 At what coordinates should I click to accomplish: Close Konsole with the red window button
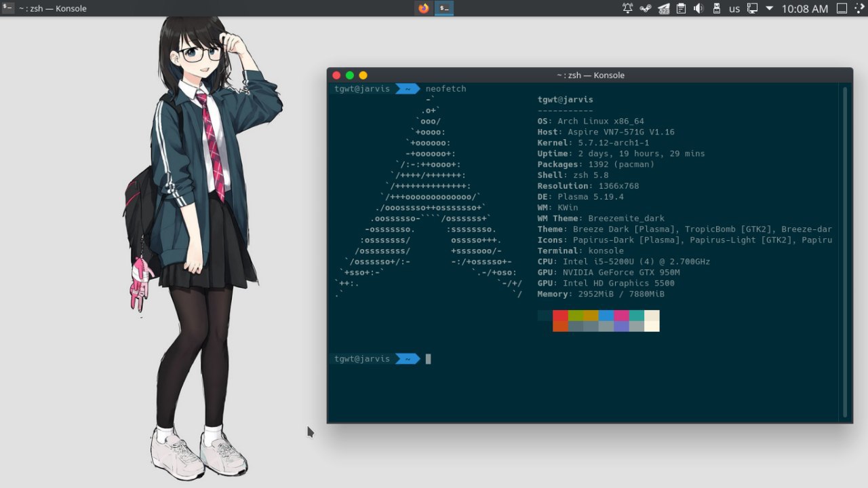[336, 75]
